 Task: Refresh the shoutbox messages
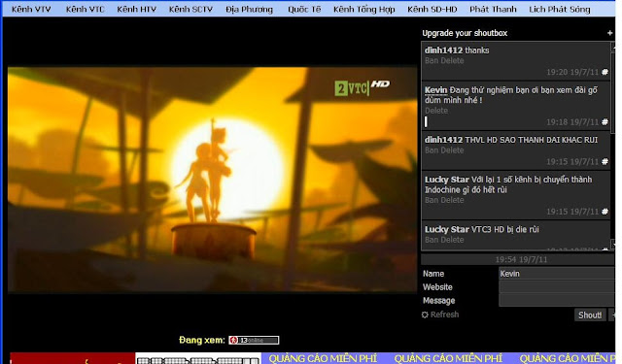tap(440, 314)
